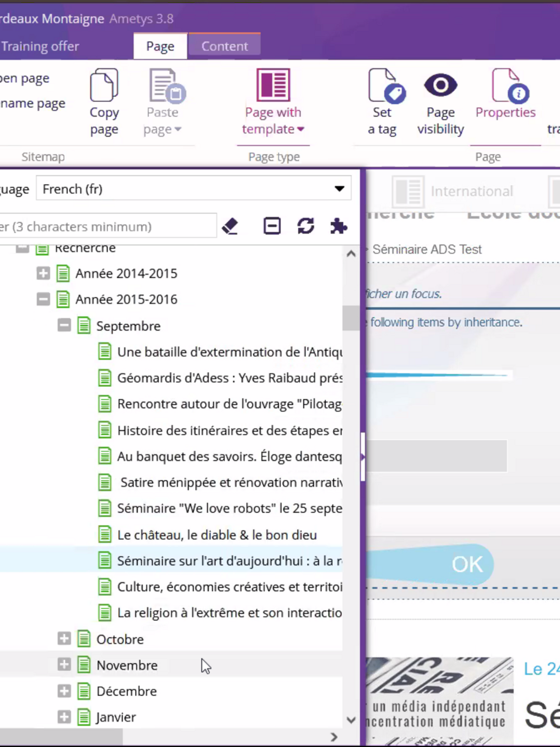Collapse the Septembre tree node
The width and height of the screenshot is (560, 747).
(64, 326)
